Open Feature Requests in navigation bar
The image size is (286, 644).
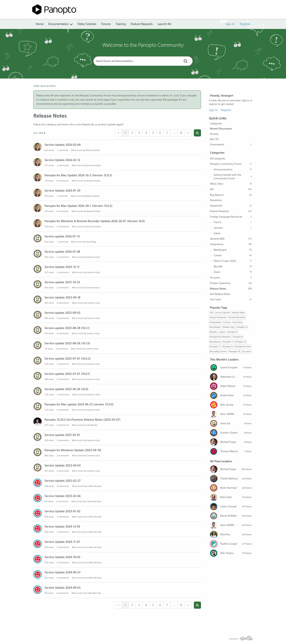coord(141,24)
